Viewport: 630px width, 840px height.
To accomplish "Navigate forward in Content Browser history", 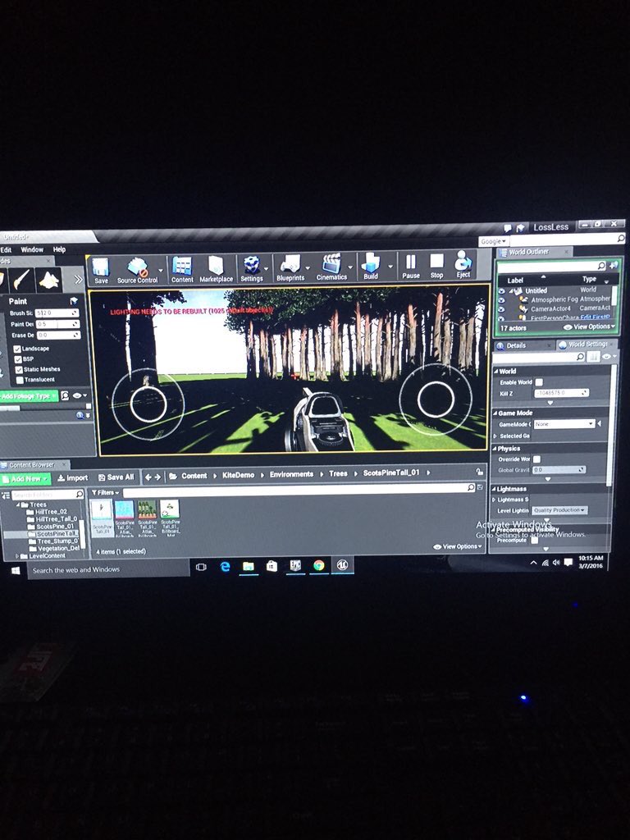I will (157, 477).
